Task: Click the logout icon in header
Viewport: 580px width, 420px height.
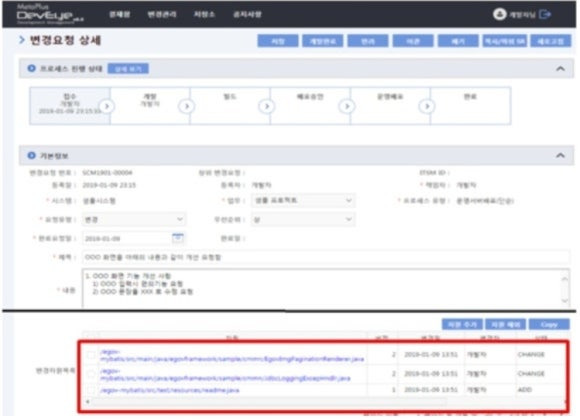Action: coord(544,14)
